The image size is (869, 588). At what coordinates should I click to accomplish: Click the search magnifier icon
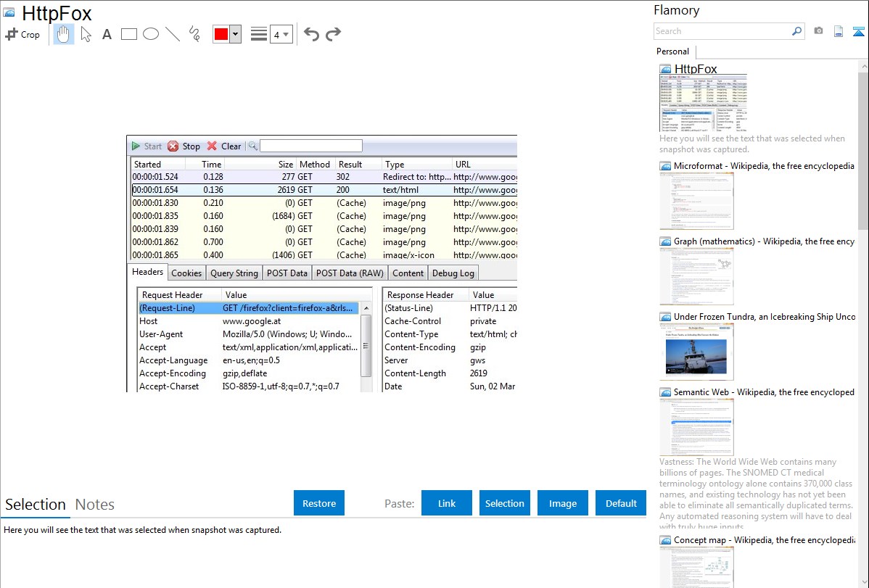(797, 31)
